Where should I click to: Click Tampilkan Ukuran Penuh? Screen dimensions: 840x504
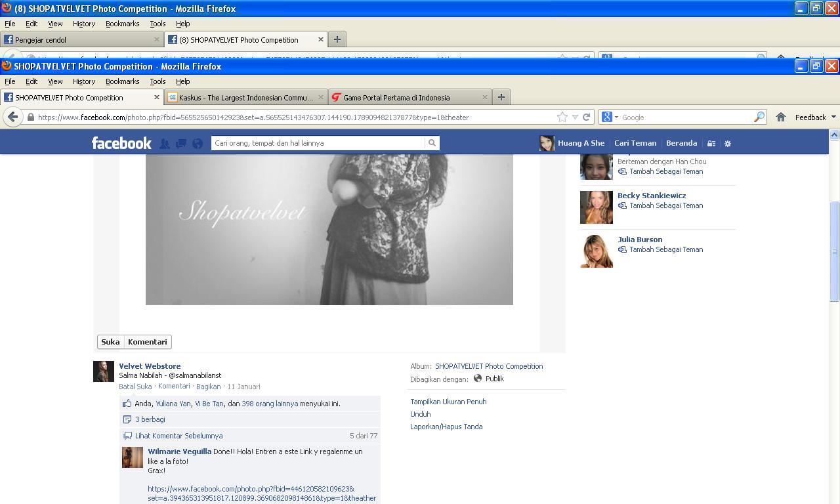[x=448, y=402]
